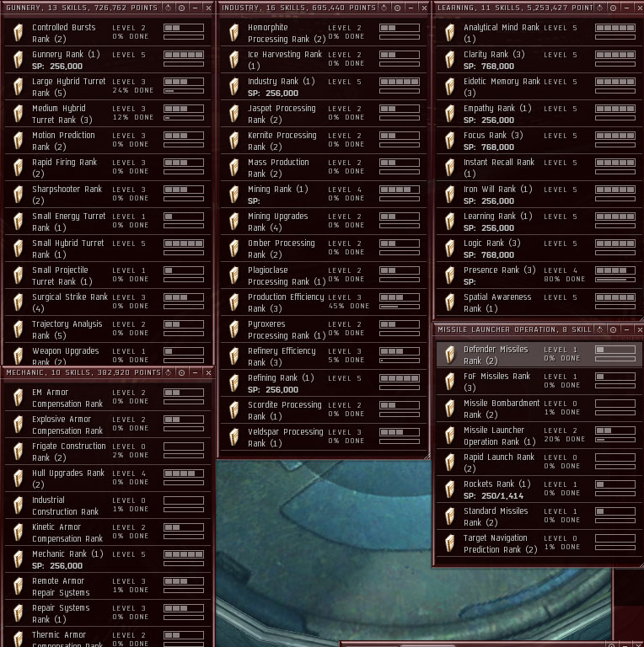
Task: Select the Mining Rank (1) entry
Action: 323,195
